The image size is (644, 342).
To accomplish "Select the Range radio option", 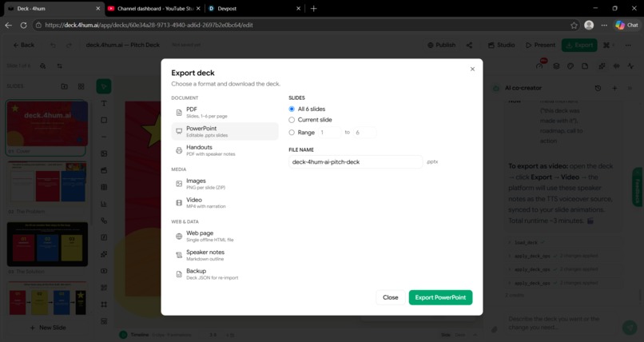I will [292, 133].
